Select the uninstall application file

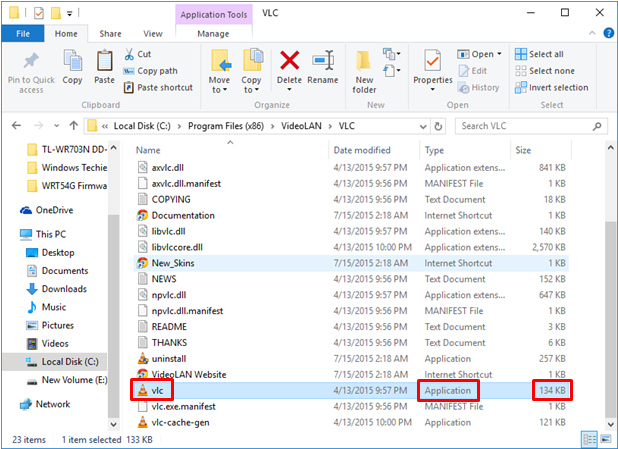coord(351,359)
